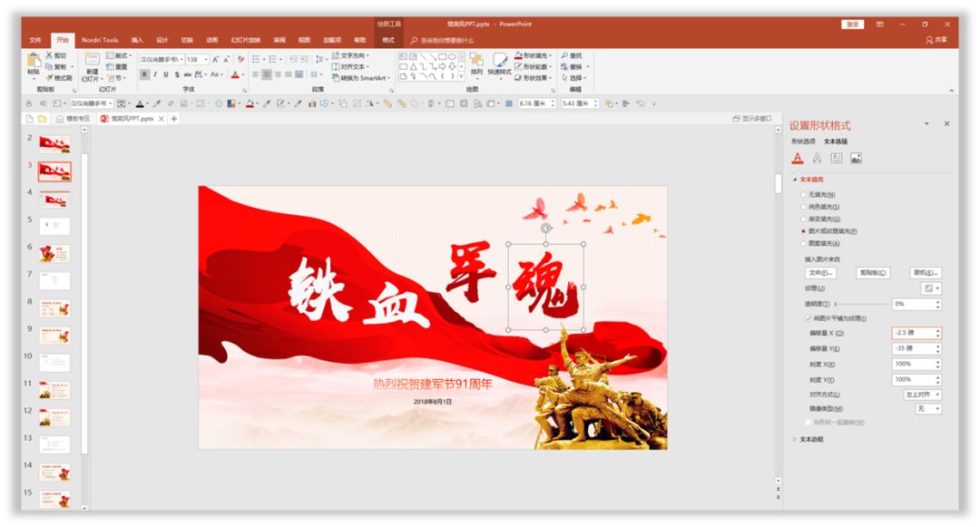
Task: Select the Picture icon in format pane
Action: [857, 158]
